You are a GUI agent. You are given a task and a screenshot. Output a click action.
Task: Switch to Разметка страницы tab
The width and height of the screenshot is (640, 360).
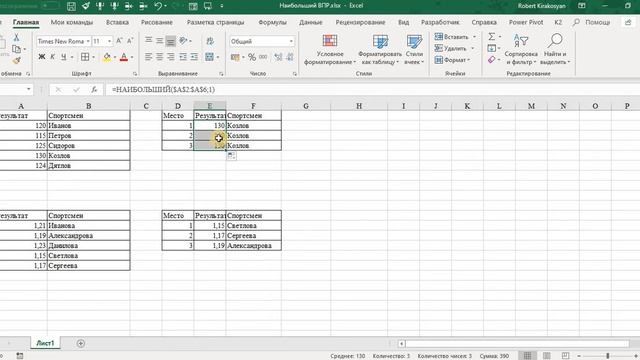click(216, 22)
